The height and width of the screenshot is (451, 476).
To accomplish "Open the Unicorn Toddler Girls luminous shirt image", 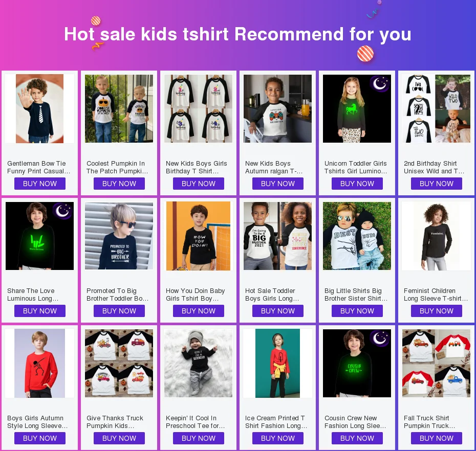I will click(357, 108).
